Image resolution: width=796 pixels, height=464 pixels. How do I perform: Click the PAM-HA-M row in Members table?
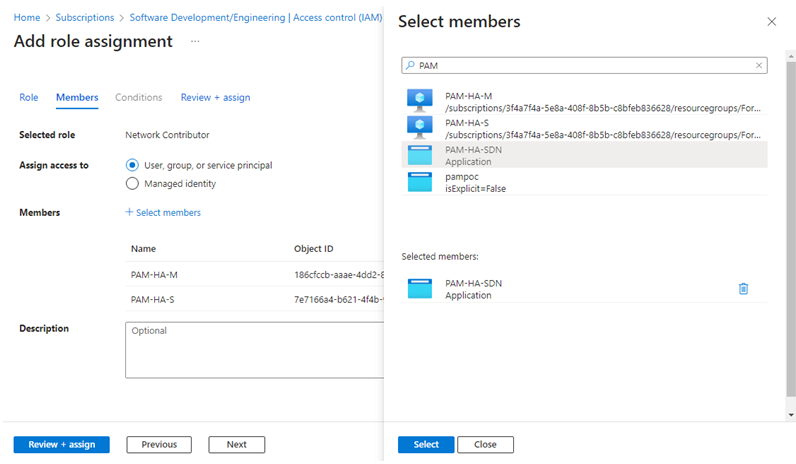[254, 275]
